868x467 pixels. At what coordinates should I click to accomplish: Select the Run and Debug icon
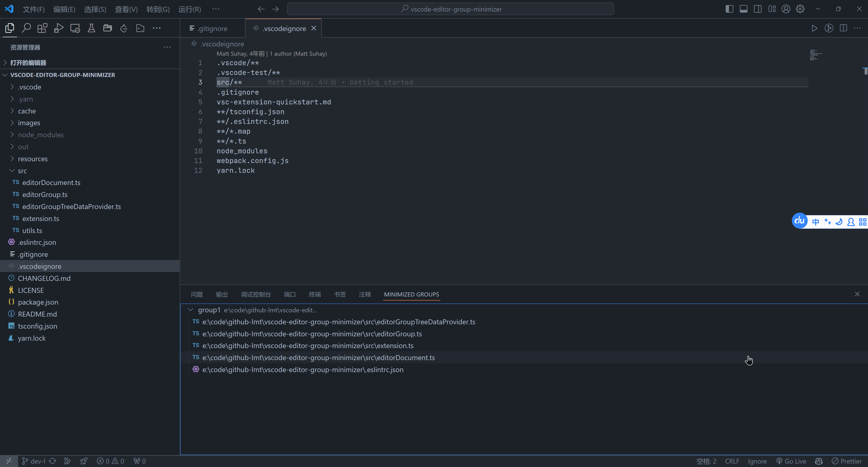[58, 28]
